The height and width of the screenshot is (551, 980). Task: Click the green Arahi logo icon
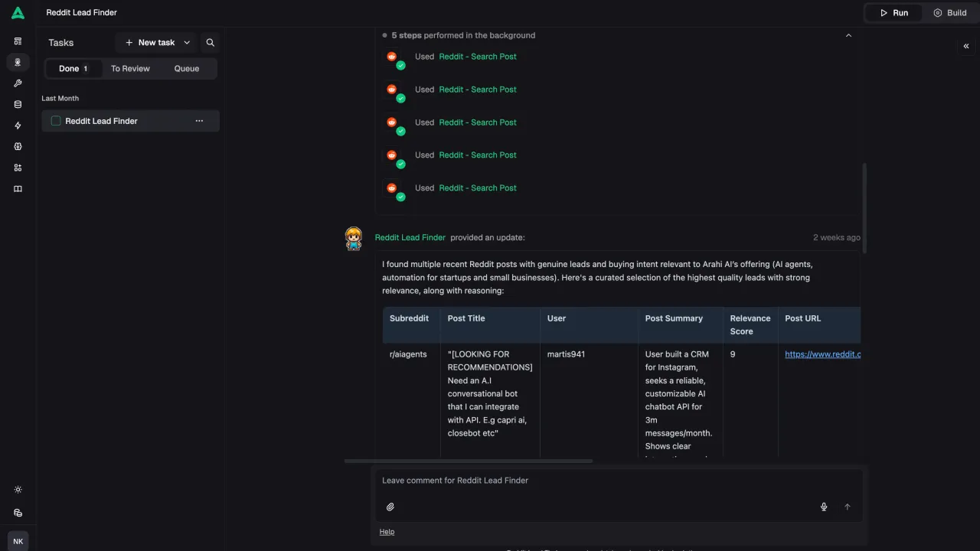pyautogui.click(x=18, y=13)
